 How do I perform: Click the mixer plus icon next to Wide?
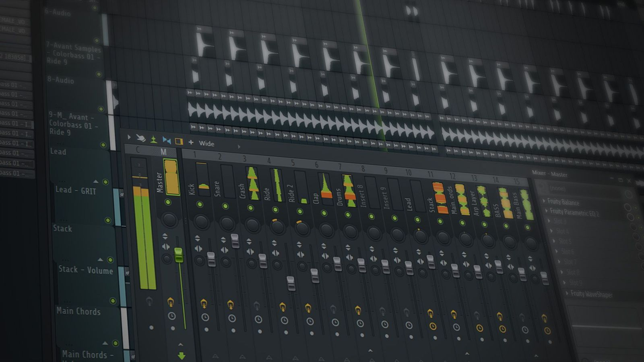[x=191, y=142]
